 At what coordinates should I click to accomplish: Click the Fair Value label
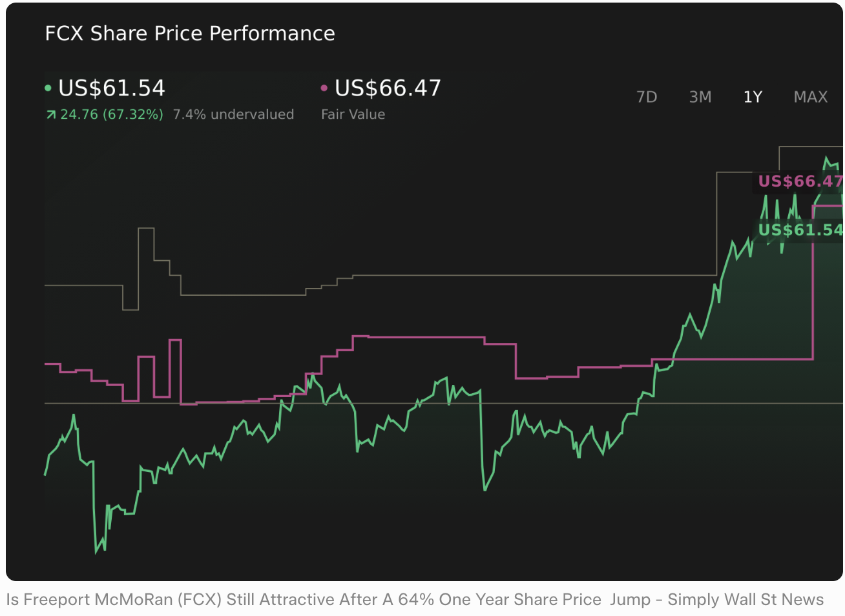(x=353, y=115)
